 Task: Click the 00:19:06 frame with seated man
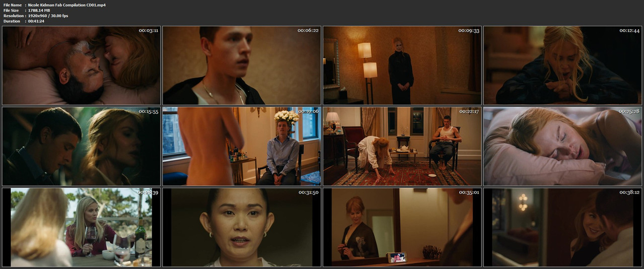click(242, 146)
